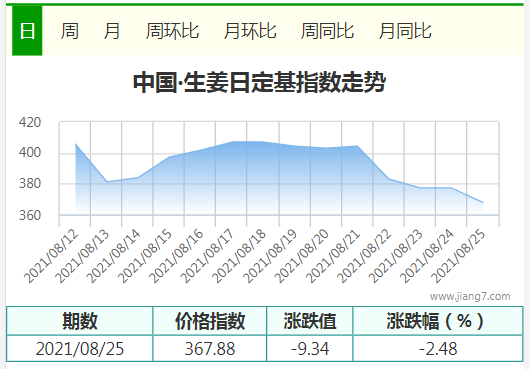This screenshot has height=369, width=530.
Task: Click the 涨跌值 column header
Action: (x=310, y=321)
